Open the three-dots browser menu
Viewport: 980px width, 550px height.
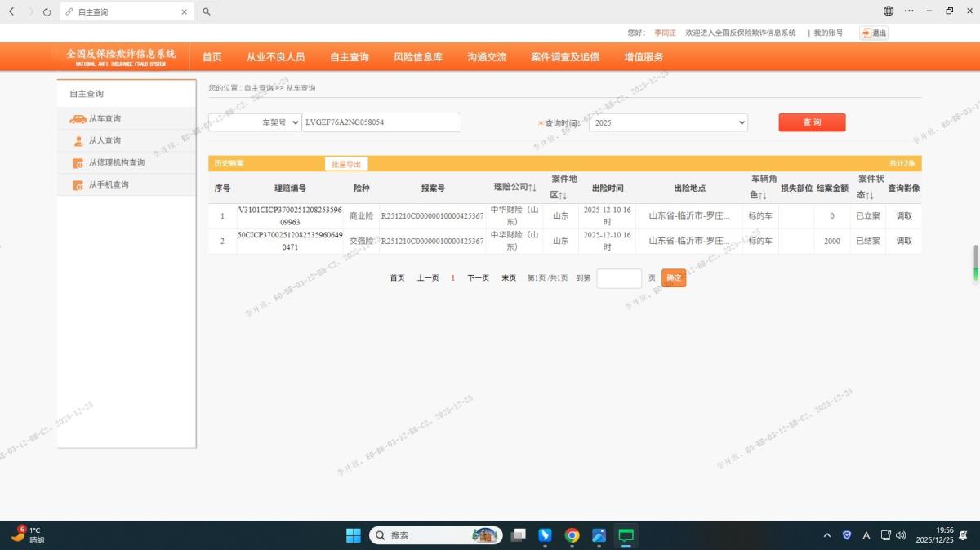tap(909, 11)
